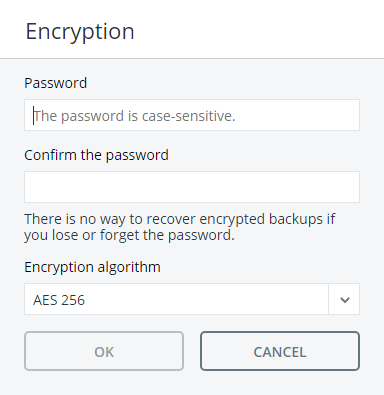The height and width of the screenshot is (395, 384).
Task: Click the "forget the password" warning line
Action: [x=129, y=235]
